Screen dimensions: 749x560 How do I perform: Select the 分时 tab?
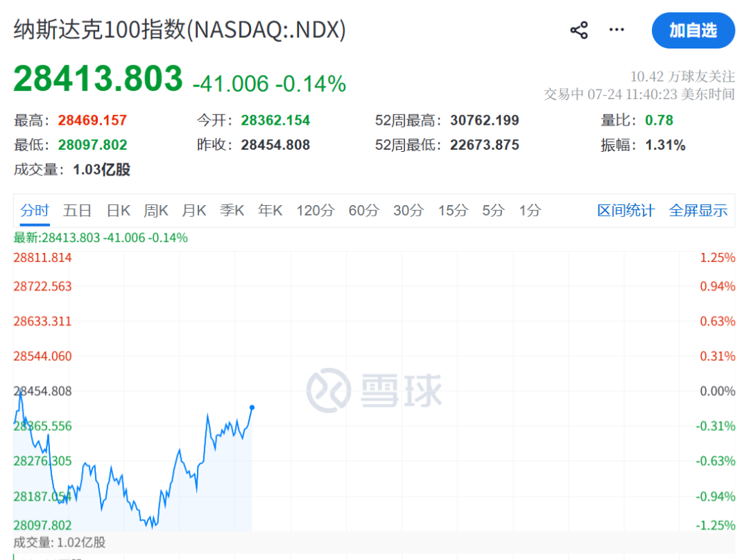35,211
